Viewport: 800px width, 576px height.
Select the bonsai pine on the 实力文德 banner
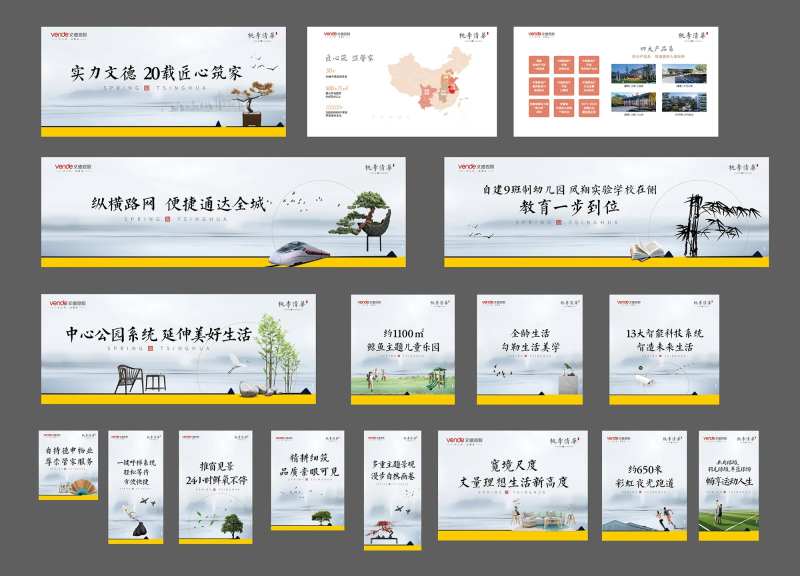251,105
